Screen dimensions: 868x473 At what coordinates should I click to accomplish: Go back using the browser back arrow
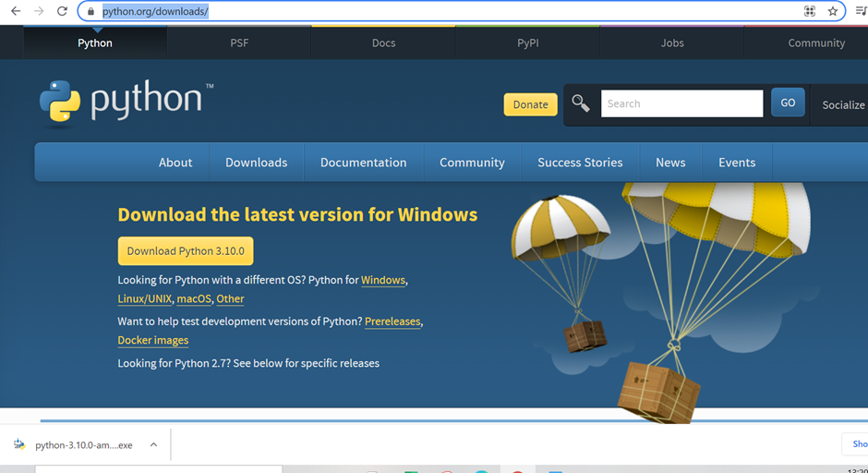[x=16, y=11]
